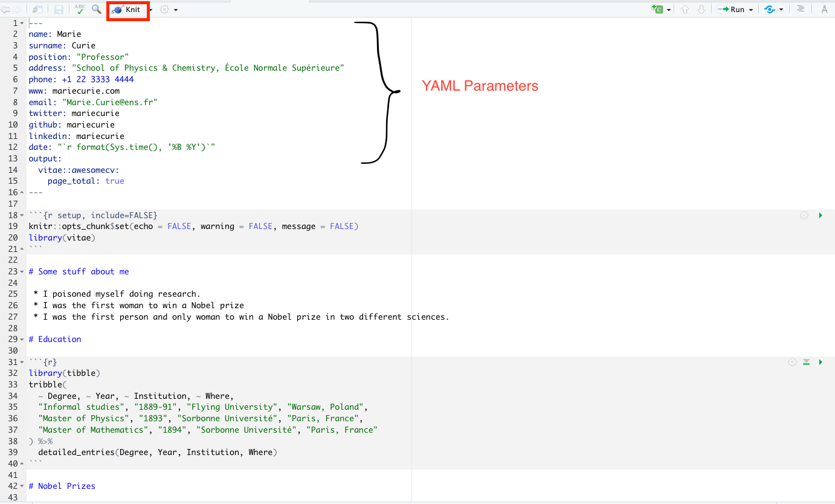Place cursor on 'name: Marie' line
Image resolution: width=835 pixels, height=504 pixels.
(55, 34)
